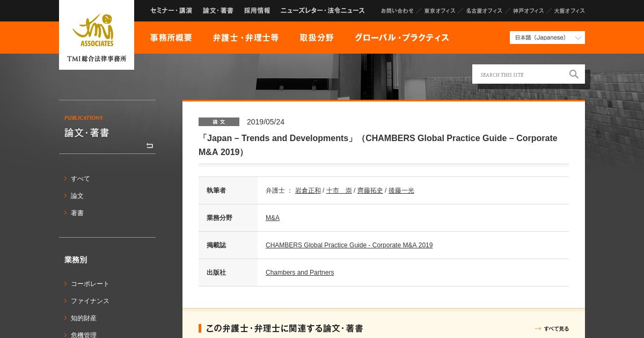Image resolution: width=644 pixels, height=338 pixels.
Task: Open the 日本語 (Japanese) language dropdown
Action: [547, 38]
